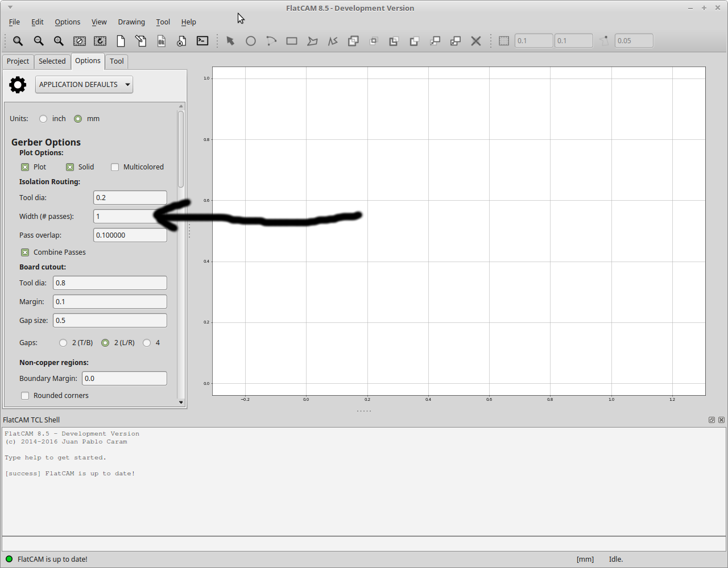Click the Polygon Subtraction icon
728x568 pixels.
click(394, 41)
